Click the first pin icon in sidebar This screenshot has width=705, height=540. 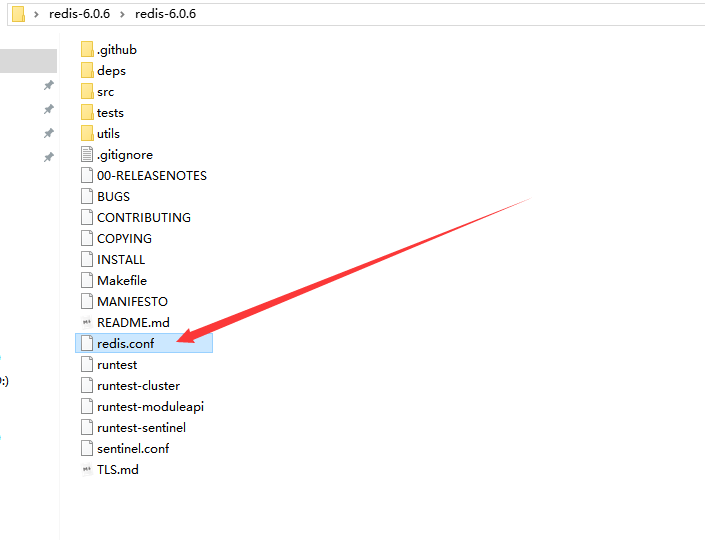49,85
